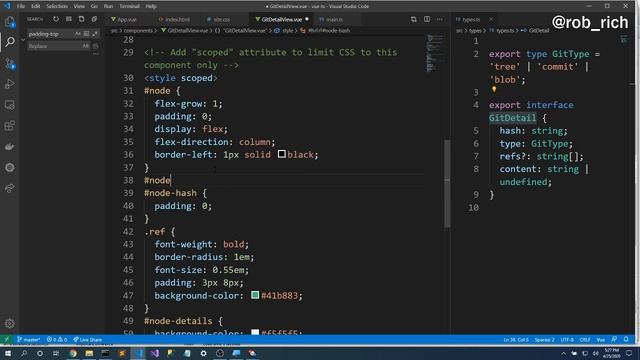Toggle Use Regular Expression in the search box
Image resolution: width=640 pixels, height=360 pixels.
[x=95, y=34]
